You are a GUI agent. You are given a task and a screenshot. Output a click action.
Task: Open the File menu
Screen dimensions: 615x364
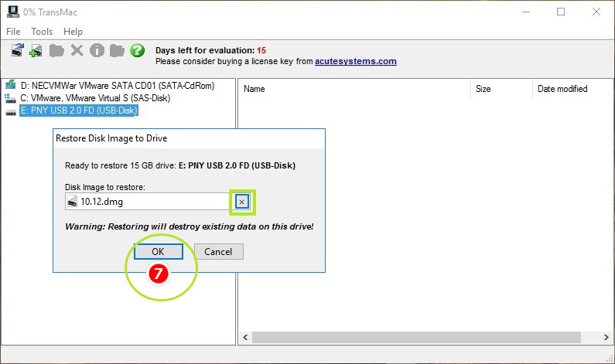[13, 32]
